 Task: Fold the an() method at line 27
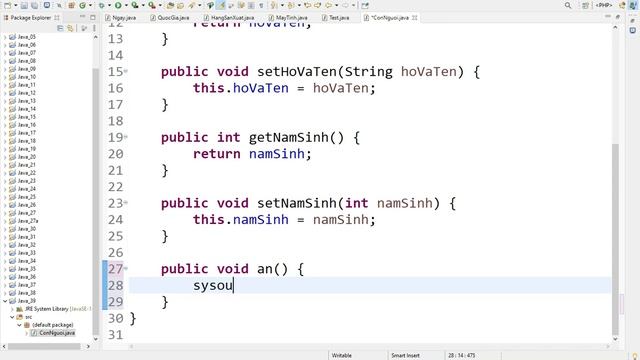pos(126,269)
